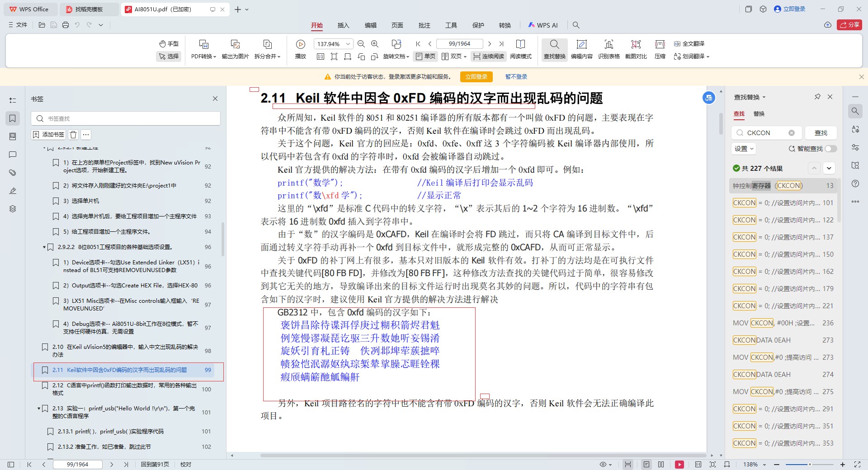Open the bookmark panel icon in left sidebar
The width and height of the screenshot is (868, 470).
(13, 118)
